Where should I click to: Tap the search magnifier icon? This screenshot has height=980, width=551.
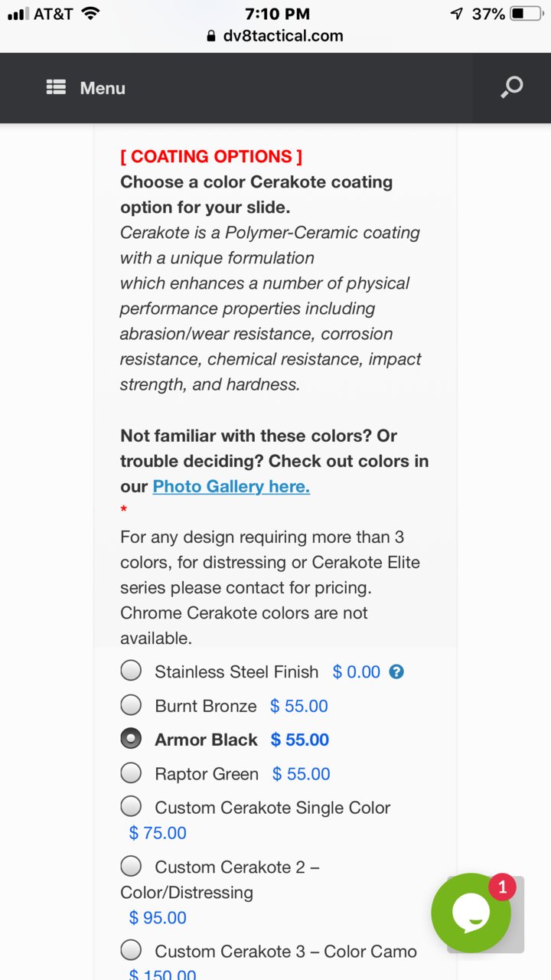click(x=511, y=87)
